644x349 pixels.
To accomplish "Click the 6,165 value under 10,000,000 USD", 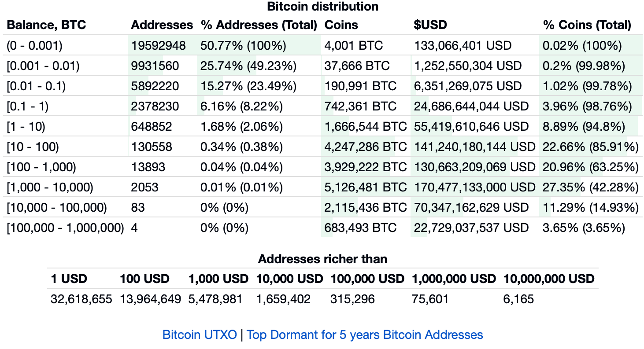I will click(518, 300).
